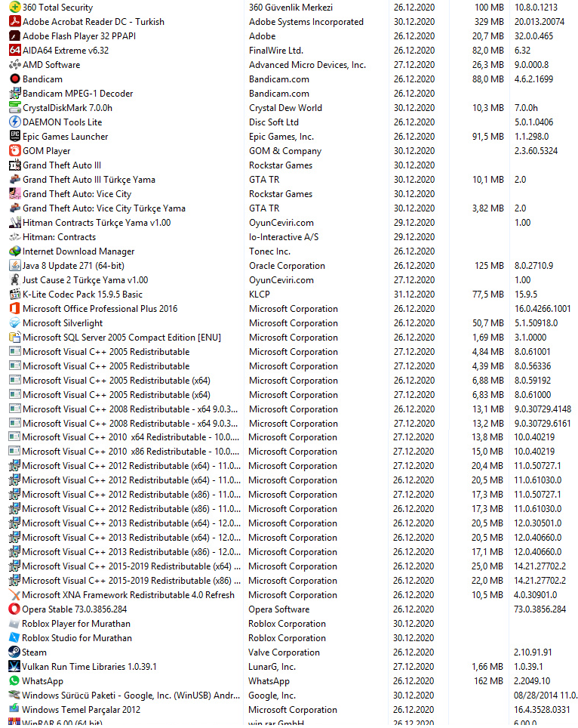The width and height of the screenshot is (578, 728).
Task: Click publisher FinalWire Ltd.
Action: coord(276,51)
